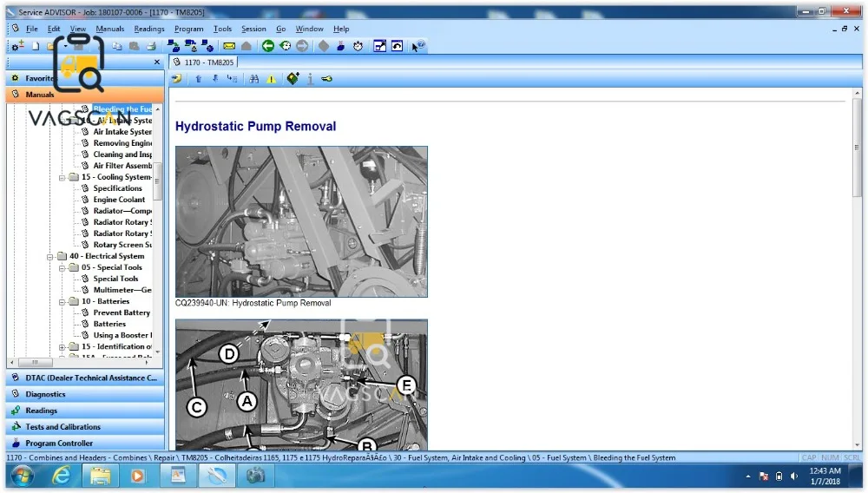
Task: Open the DTAC Dealer Technical Assistance section
Action: click(85, 378)
